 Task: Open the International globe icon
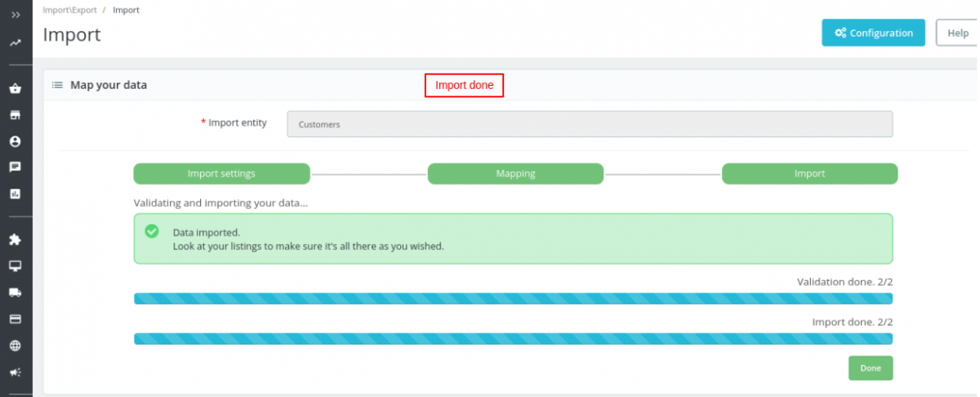coord(15,346)
